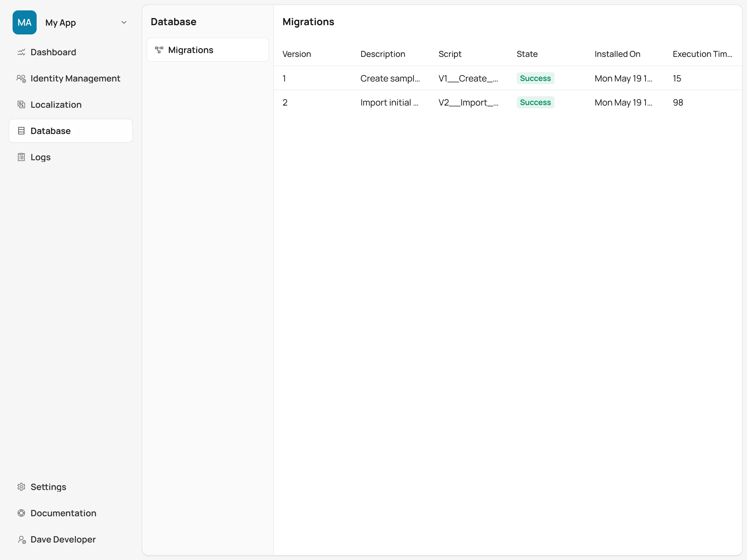Select the Dashboard chart icon in sidebar
The height and width of the screenshot is (560, 747).
[x=21, y=52]
